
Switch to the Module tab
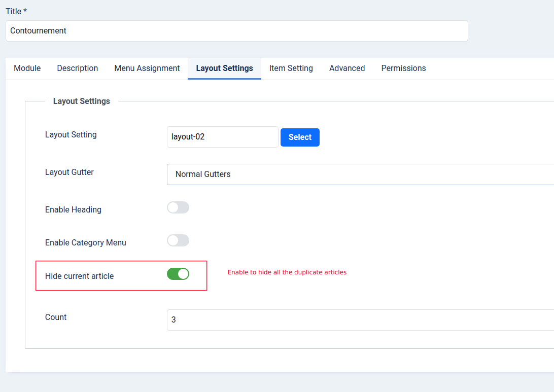click(x=27, y=68)
